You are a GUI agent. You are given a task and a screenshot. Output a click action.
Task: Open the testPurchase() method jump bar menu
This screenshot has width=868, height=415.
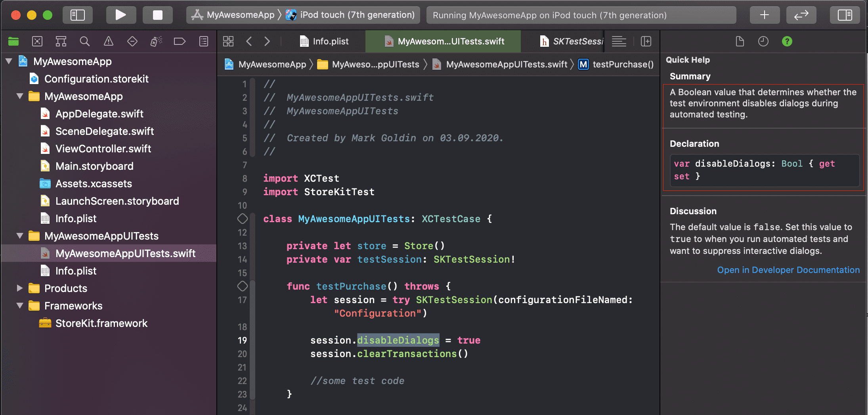(x=616, y=64)
